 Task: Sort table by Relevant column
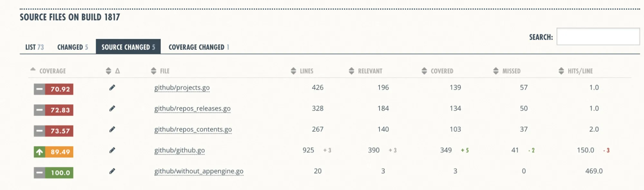point(370,71)
